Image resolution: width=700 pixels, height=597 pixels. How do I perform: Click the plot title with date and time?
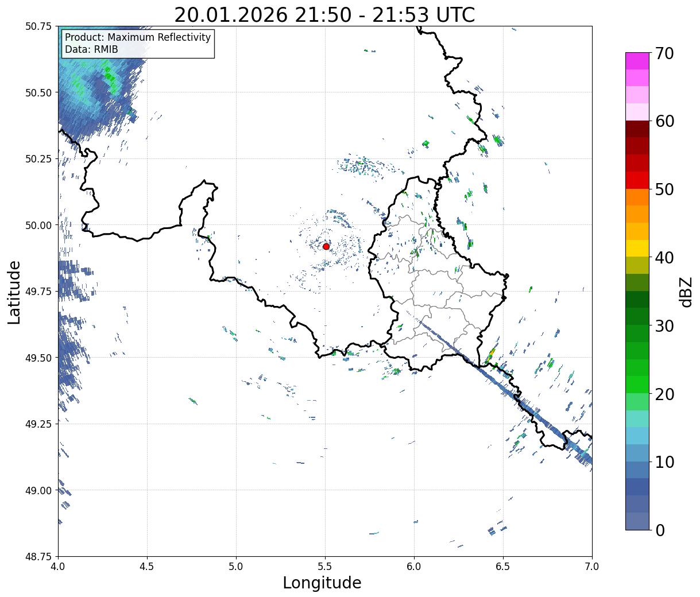click(324, 15)
